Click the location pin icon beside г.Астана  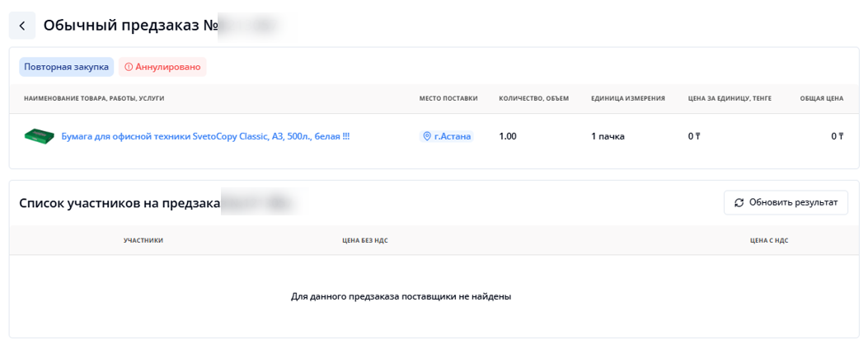426,136
